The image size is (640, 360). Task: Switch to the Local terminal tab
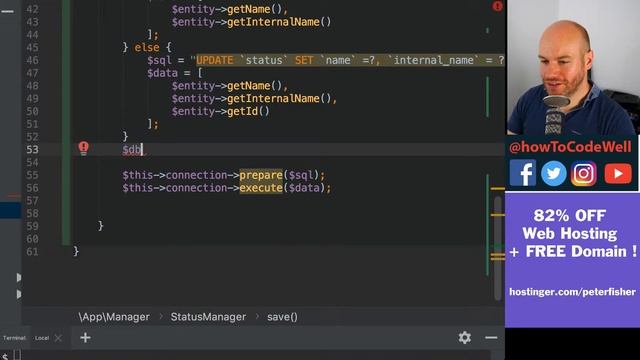tap(42, 338)
